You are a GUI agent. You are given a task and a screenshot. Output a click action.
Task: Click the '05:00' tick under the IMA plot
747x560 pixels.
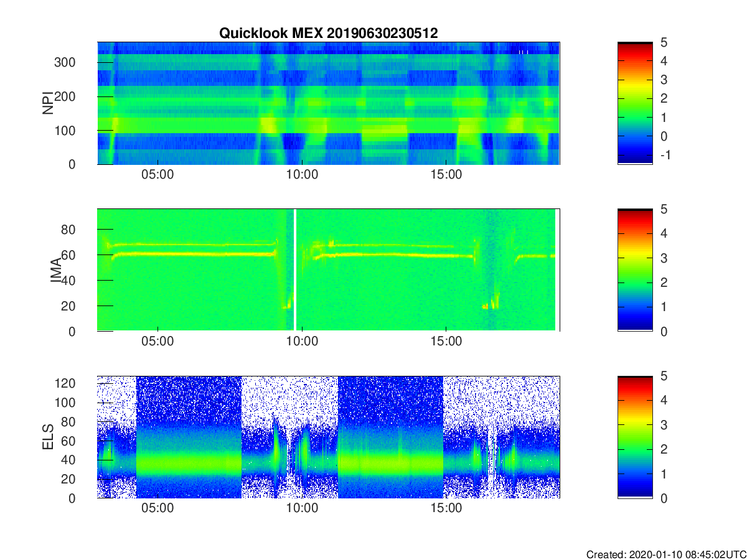tap(158, 342)
